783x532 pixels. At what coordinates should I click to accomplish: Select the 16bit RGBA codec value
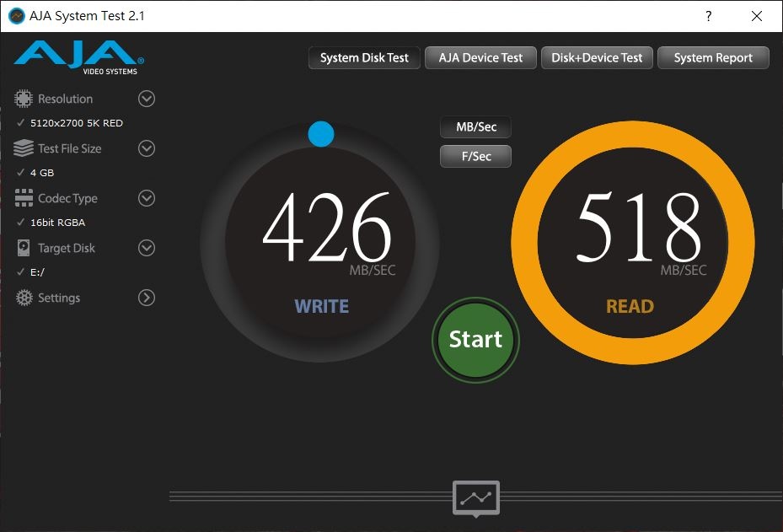click(x=58, y=223)
